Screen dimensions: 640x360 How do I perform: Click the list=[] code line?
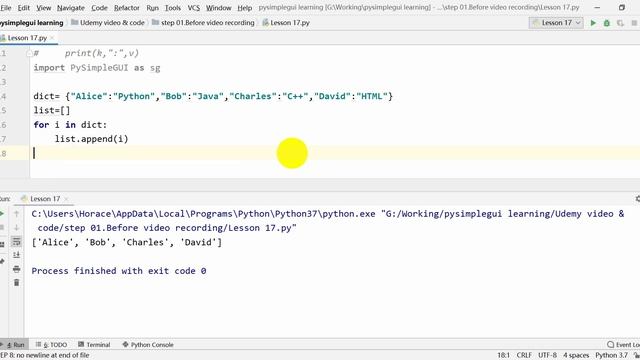pyautogui.click(x=52, y=111)
